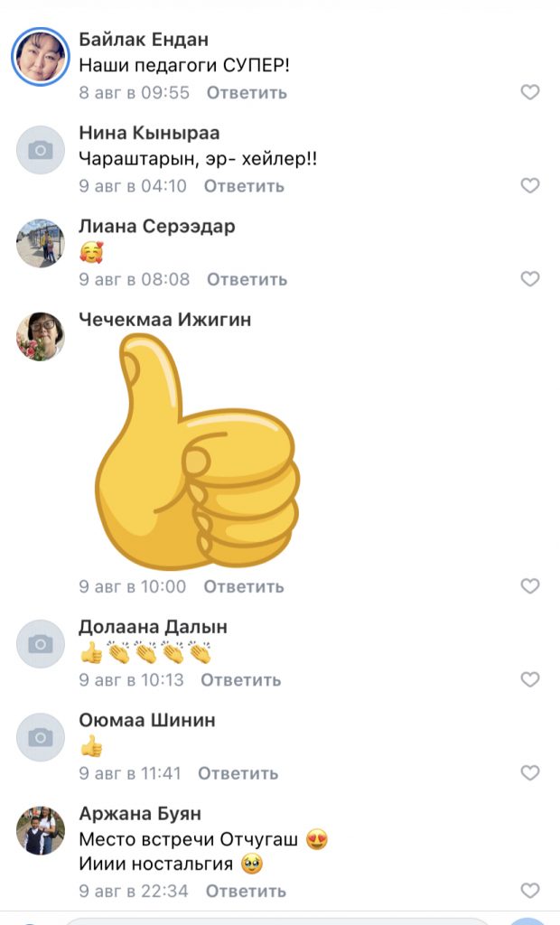The width and height of the screenshot is (560, 925).
Task: Like Оюмаа Шинин's comment
Action: 530,773
